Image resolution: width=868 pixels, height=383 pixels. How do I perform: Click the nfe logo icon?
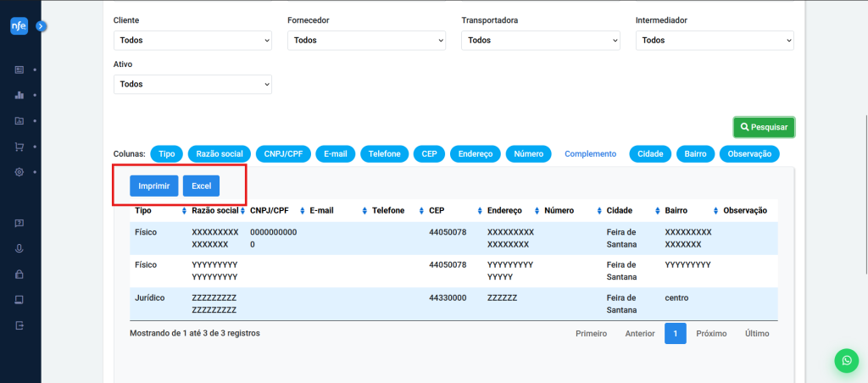tap(19, 26)
